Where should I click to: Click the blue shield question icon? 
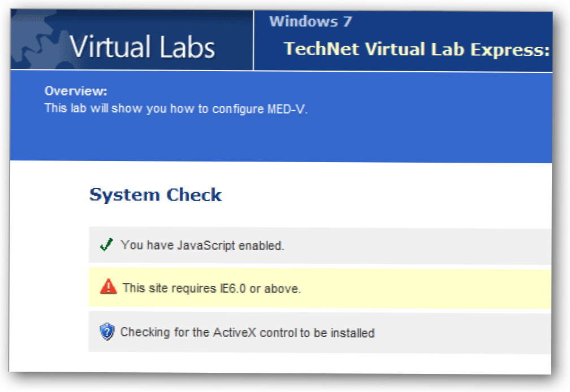point(107,332)
